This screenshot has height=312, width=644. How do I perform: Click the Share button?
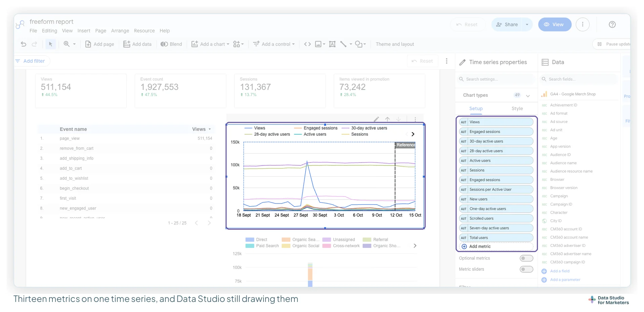click(507, 25)
